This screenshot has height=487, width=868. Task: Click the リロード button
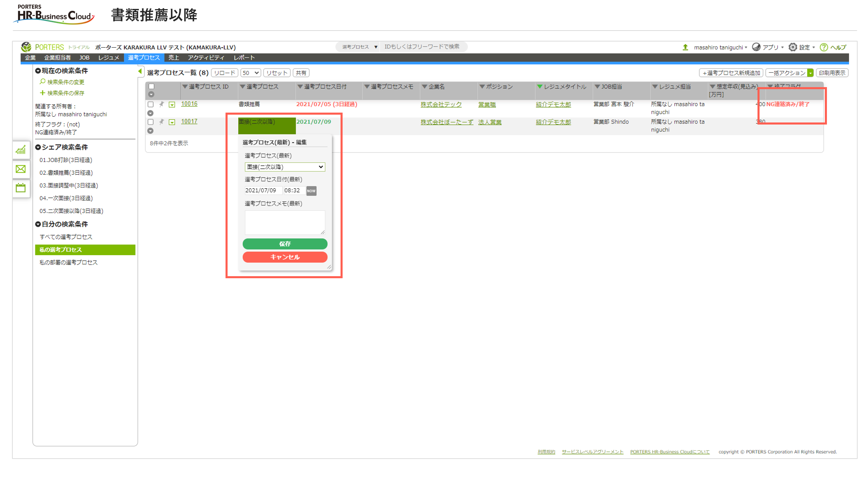point(225,73)
